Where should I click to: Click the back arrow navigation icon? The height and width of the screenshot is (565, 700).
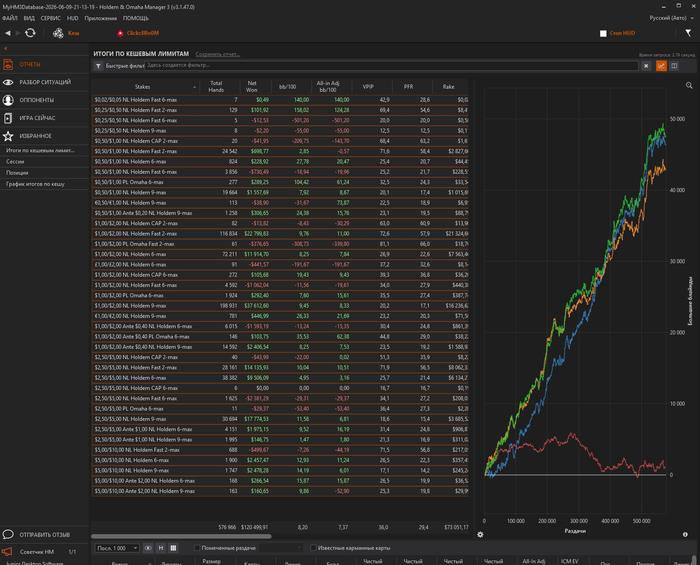(8, 33)
